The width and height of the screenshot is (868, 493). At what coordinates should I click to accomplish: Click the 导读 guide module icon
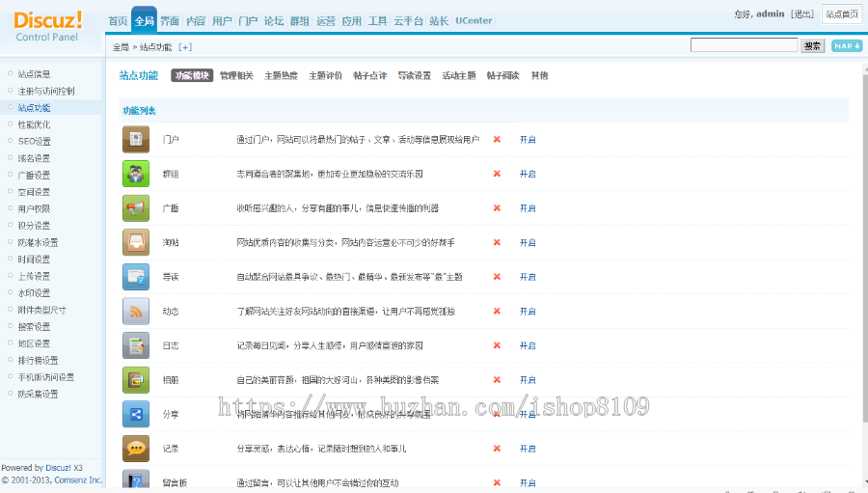click(136, 277)
